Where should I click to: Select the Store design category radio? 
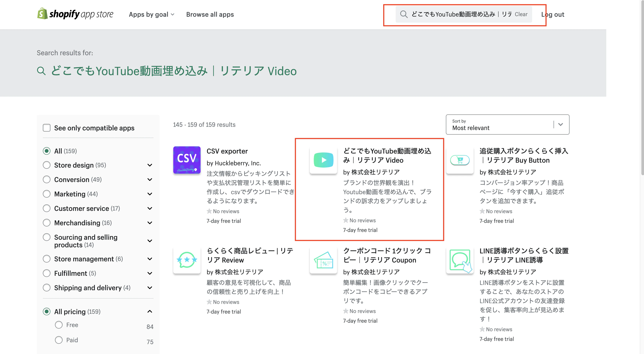(x=46, y=165)
